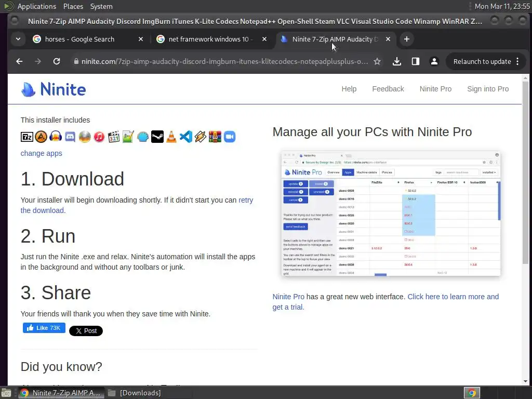
Task: Click the Winamp lightning icon
Action: [201, 137]
